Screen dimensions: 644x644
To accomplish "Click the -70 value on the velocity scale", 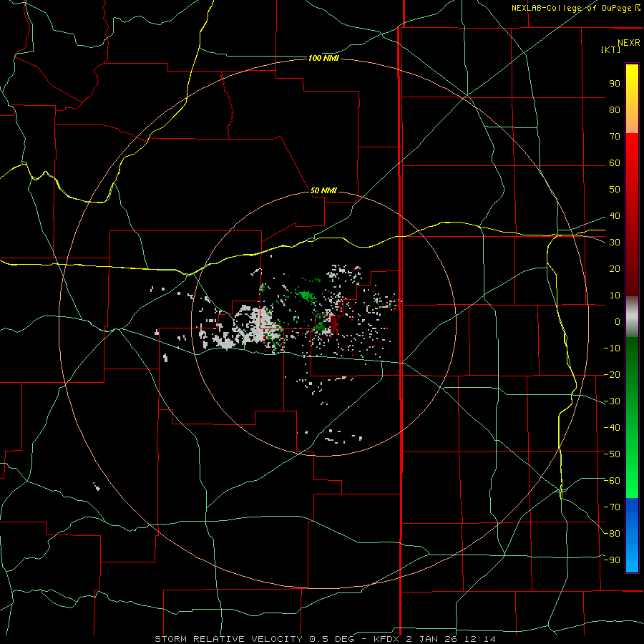I will coord(612,507).
